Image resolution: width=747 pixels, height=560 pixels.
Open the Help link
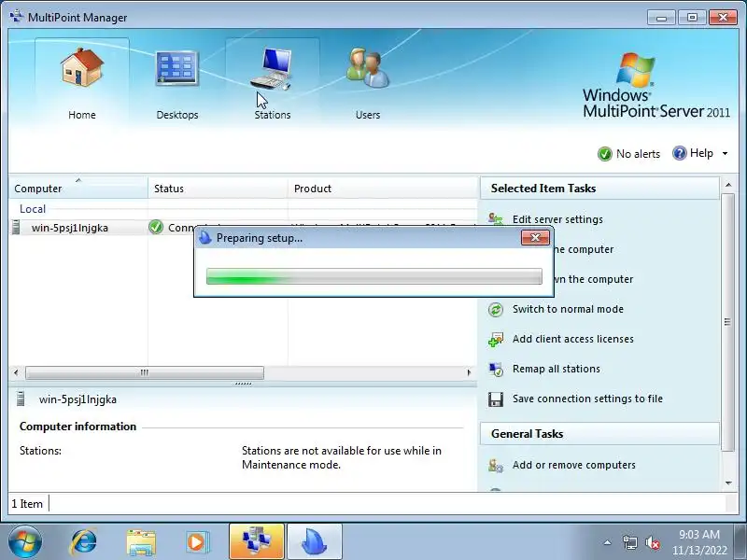(x=701, y=153)
